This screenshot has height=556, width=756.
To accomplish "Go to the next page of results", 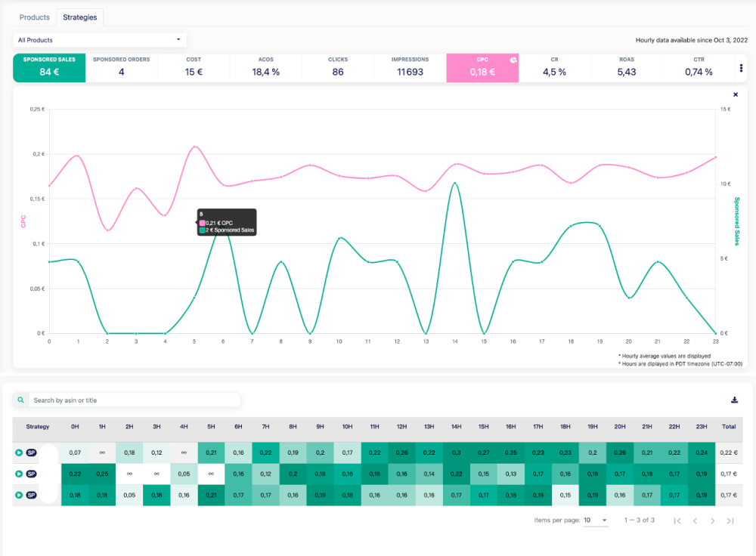I will pyautogui.click(x=712, y=520).
